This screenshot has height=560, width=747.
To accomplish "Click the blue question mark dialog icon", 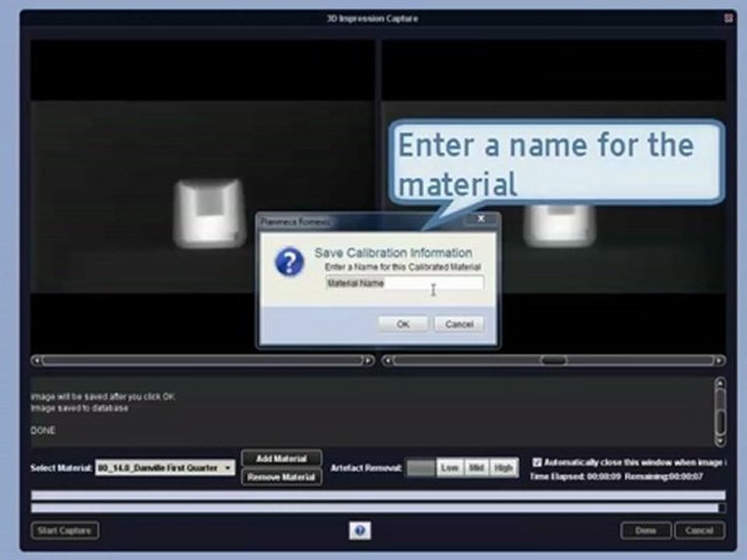I will (x=289, y=262).
